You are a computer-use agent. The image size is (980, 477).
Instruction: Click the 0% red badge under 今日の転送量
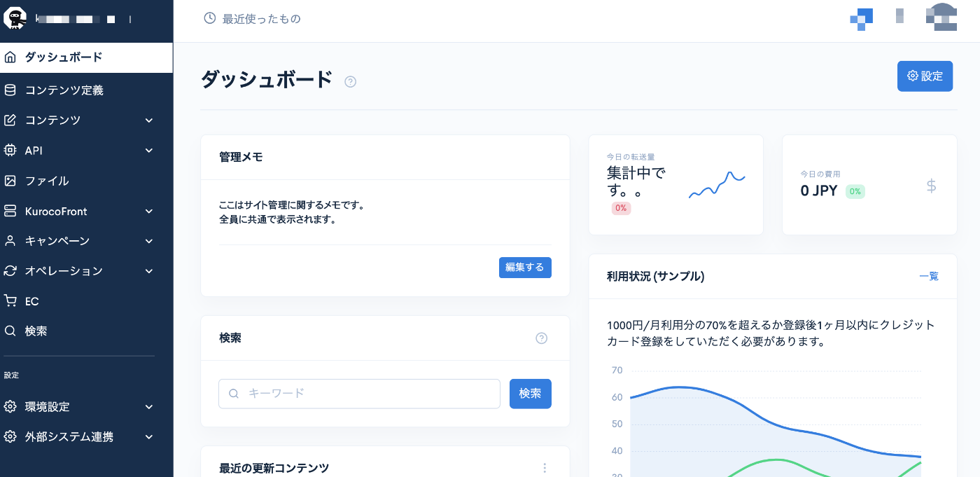621,208
